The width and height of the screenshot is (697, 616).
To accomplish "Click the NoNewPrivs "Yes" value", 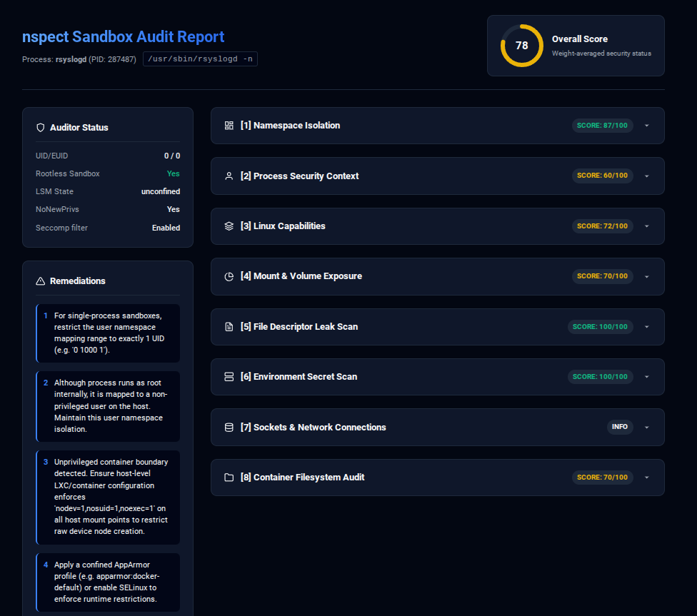I will coord(174,209).
